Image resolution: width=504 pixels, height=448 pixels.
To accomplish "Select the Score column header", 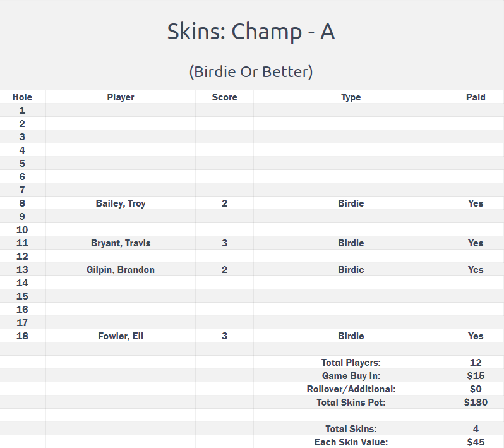I will click(x=224, y=97).
